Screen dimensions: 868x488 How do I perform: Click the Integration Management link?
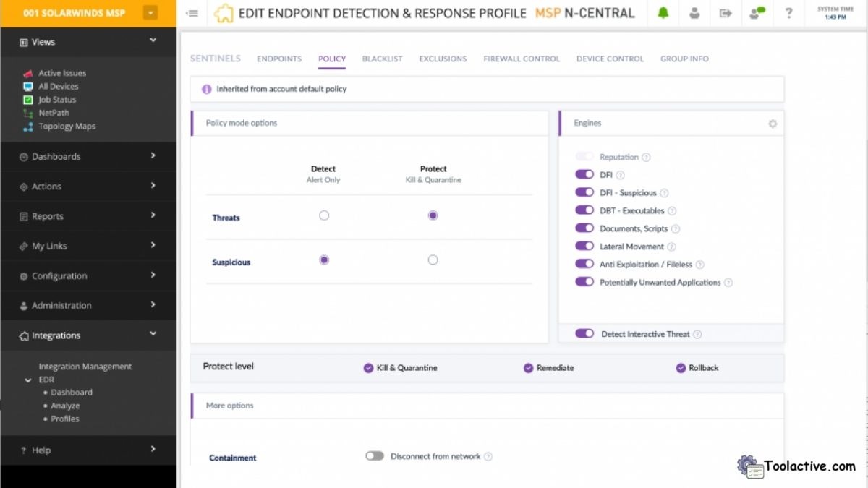tap(84, 366)
